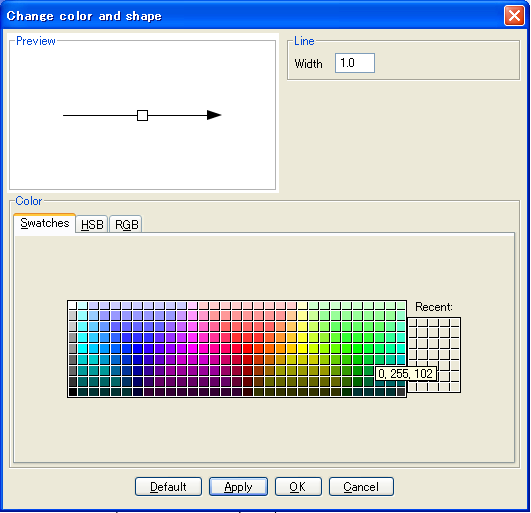Switch to the RGB tab
Image resolution: width=531 pixels, height=513 pixels.
pyautogui.click(x=126, y=224)
